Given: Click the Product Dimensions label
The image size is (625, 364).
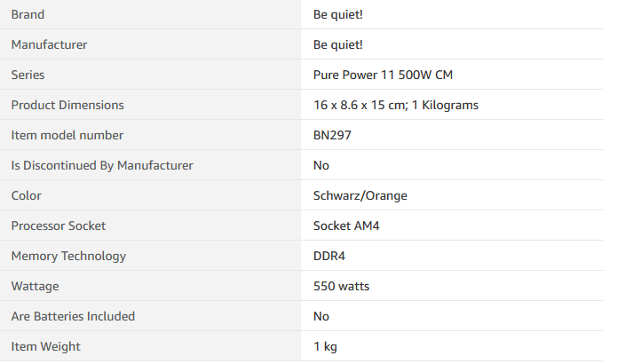Looking at the screenshot, I should [67, 105].
